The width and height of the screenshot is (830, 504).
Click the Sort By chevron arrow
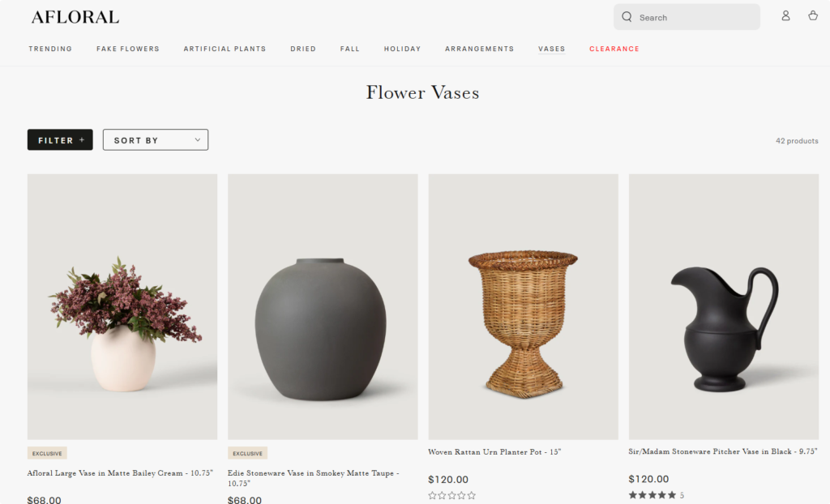click(x=198, y=139)
